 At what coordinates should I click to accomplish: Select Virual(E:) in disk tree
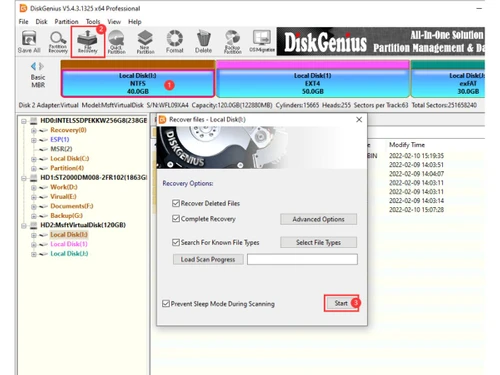[63, 197]
